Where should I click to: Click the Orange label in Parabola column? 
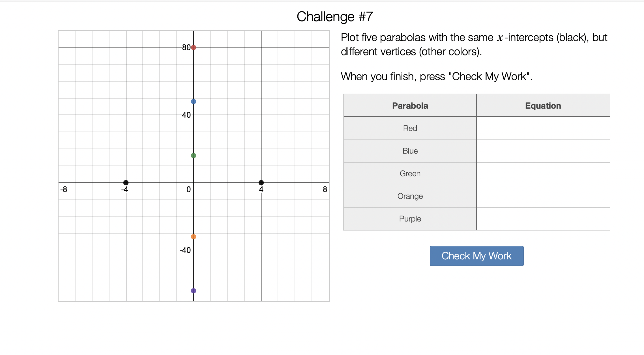(410, 196)
